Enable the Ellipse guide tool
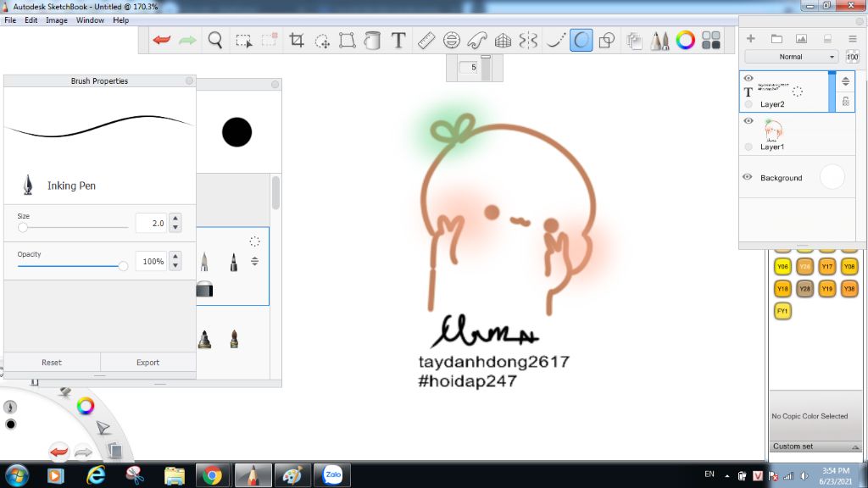The width and height of the screenshot is (868, 488). click(452, 40)
